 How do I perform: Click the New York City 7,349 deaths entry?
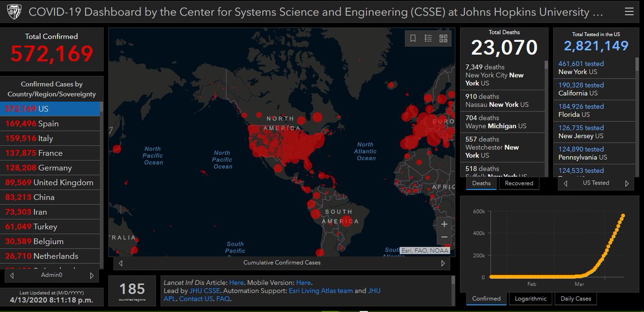coord(502,75)
